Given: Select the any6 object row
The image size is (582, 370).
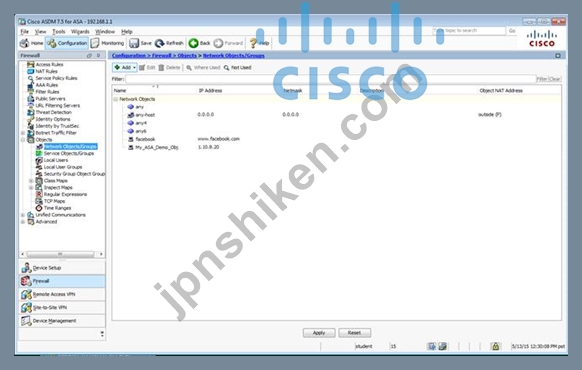Looking at the screenshot, I should click(x=337, y=131).
